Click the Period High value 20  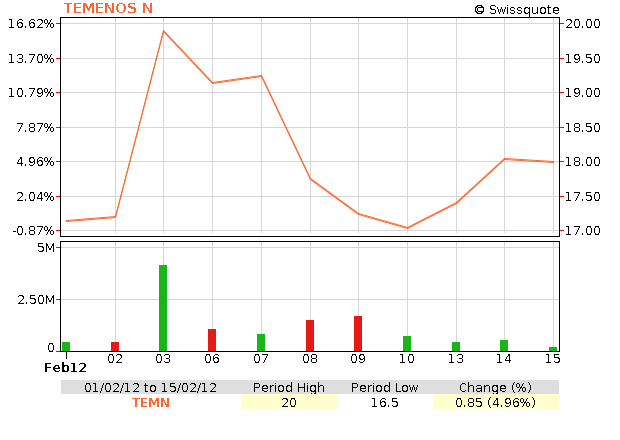(x=289, y=402)
